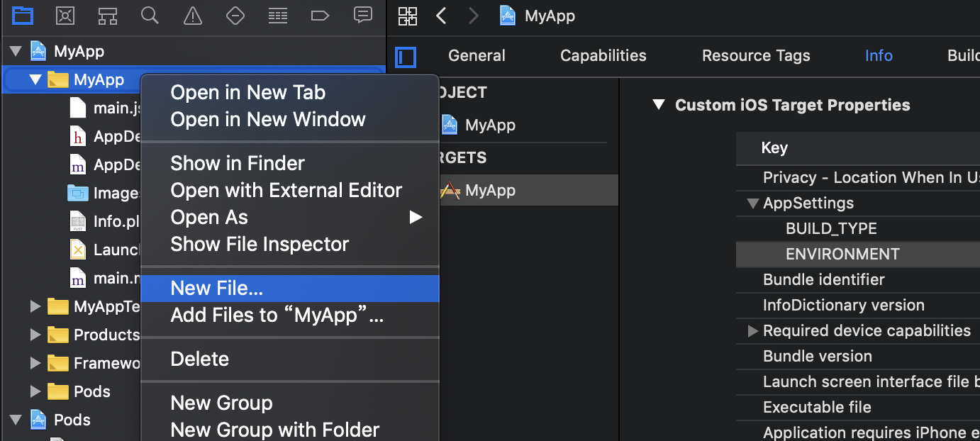Open the Resource Tags tab

coord(756,56)
